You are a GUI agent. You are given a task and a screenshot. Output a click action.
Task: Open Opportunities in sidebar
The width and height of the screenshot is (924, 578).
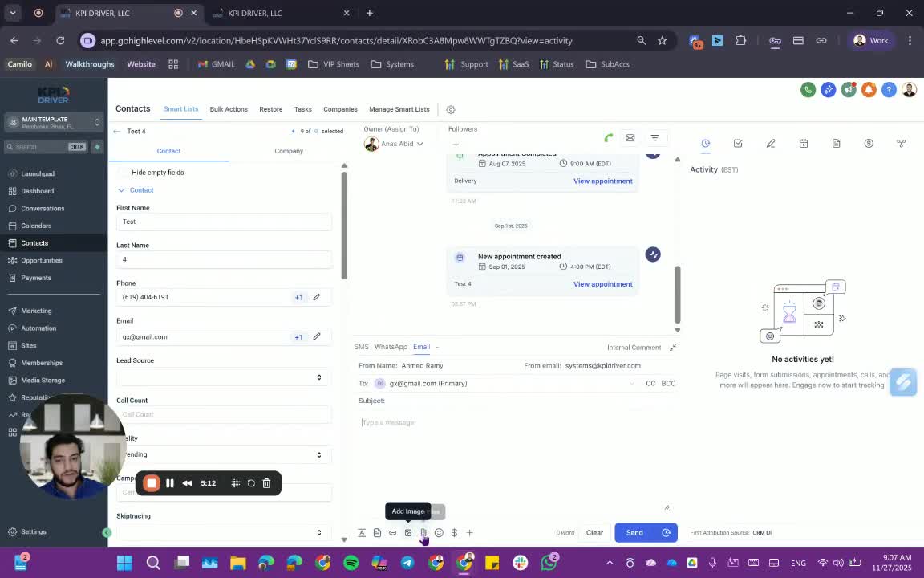coord(41,261)
